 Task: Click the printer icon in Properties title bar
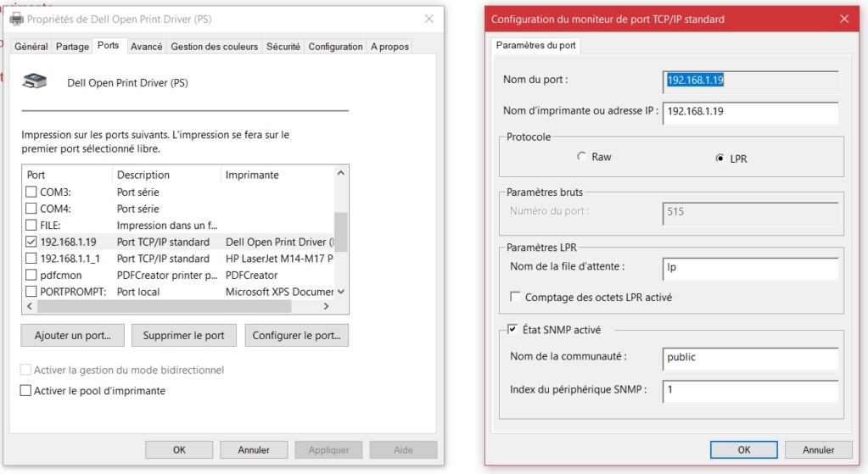(x=17, y=20)
